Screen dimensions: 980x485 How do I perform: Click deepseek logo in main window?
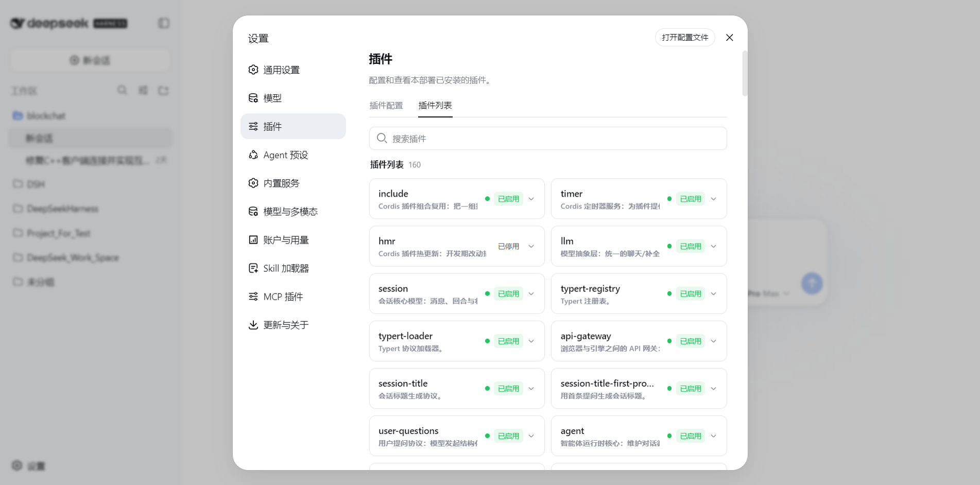pos(68,23)
